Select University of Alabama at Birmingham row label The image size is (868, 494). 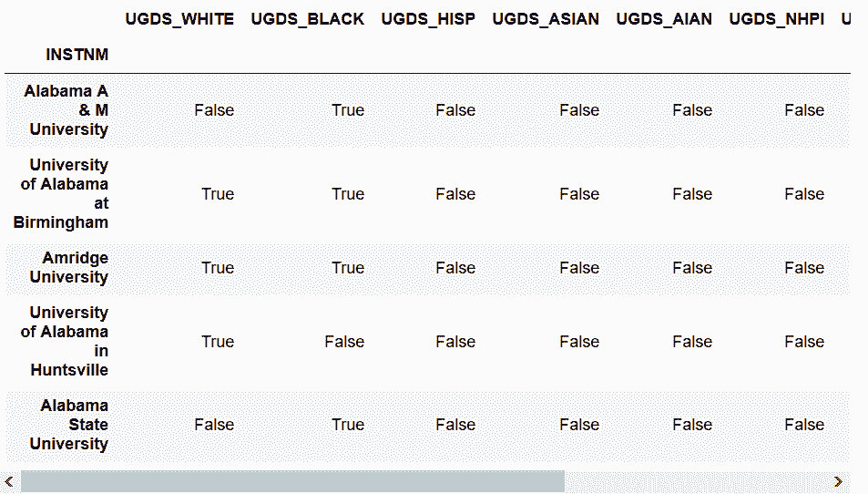pos(63,194)
